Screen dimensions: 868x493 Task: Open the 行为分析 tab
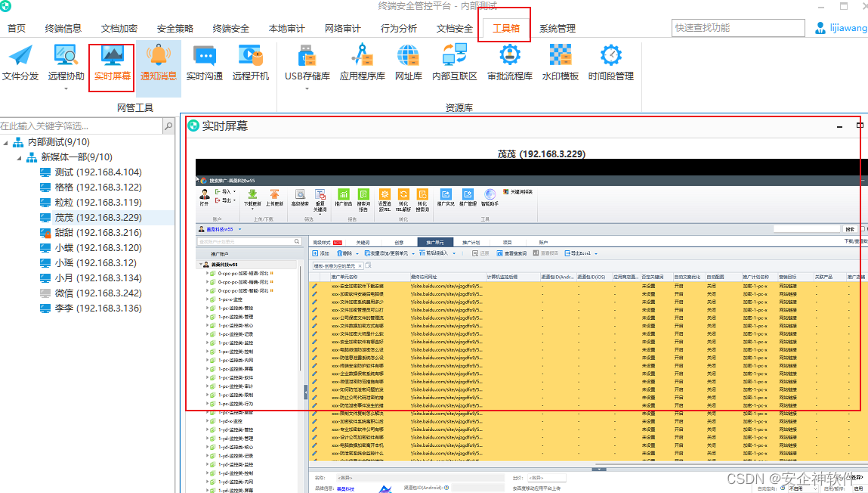399,28
